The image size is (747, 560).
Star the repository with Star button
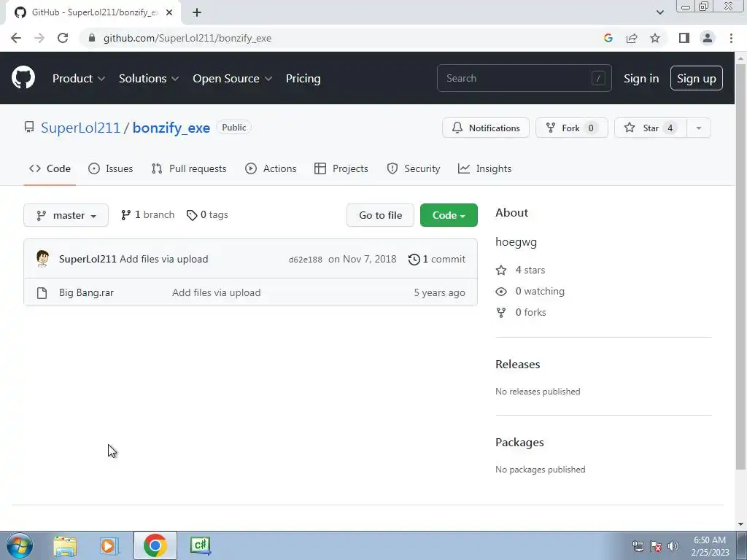point(650,128)
